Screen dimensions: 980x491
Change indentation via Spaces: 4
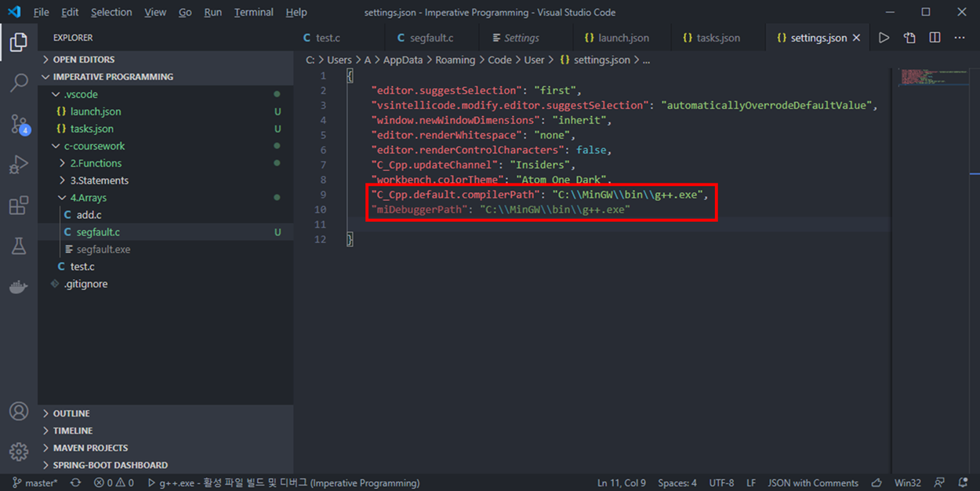(x=677, y=483)
